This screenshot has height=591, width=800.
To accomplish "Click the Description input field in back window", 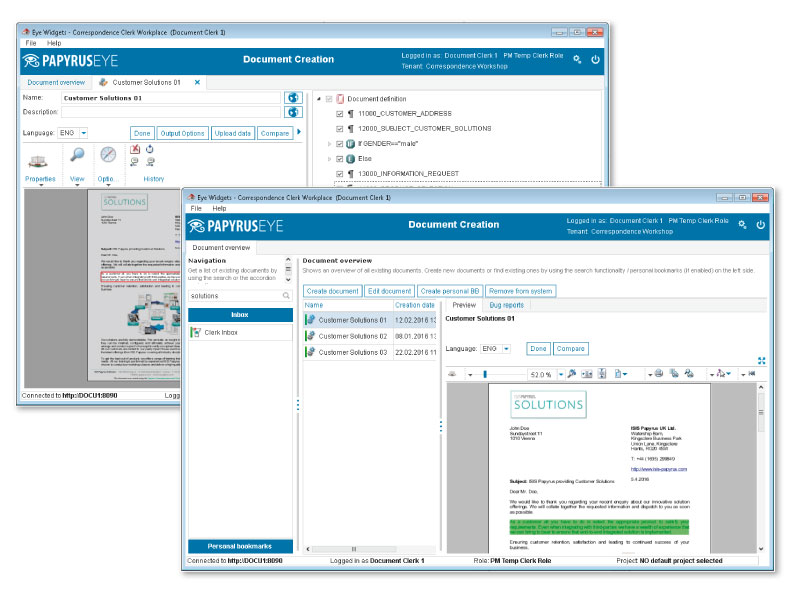I will click(x=171, y=112).
